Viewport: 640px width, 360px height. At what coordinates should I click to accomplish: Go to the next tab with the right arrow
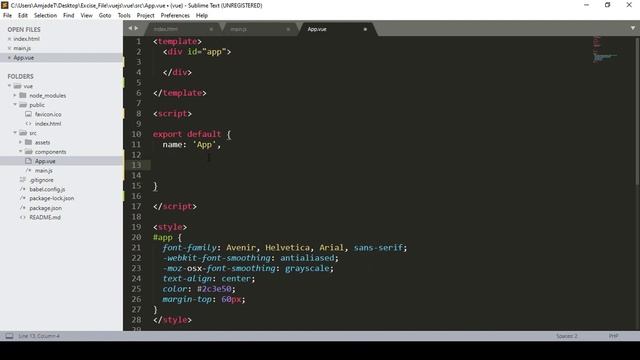[x=136, y=28]
